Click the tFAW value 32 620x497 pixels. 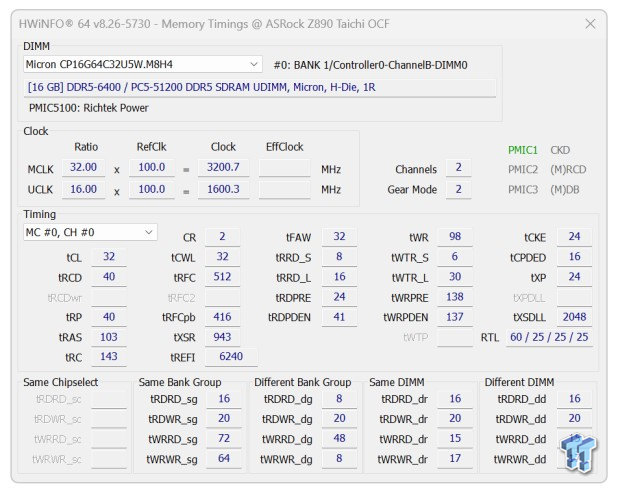point(339,237)
